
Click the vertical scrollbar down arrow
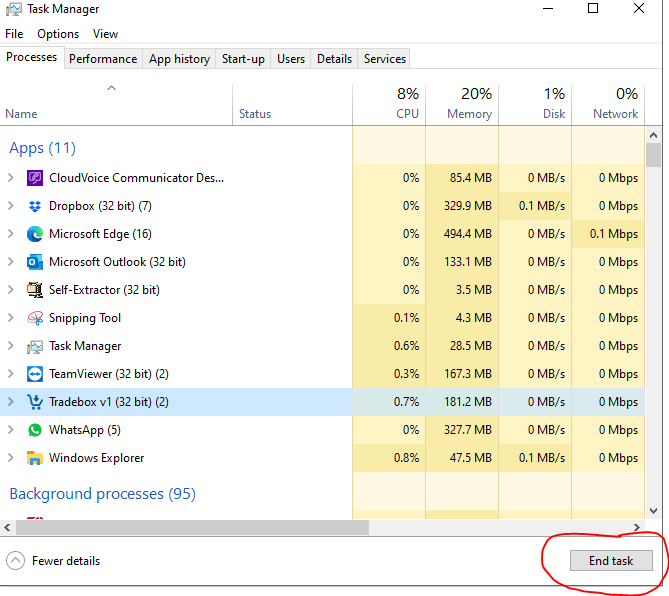pos(653,511)
